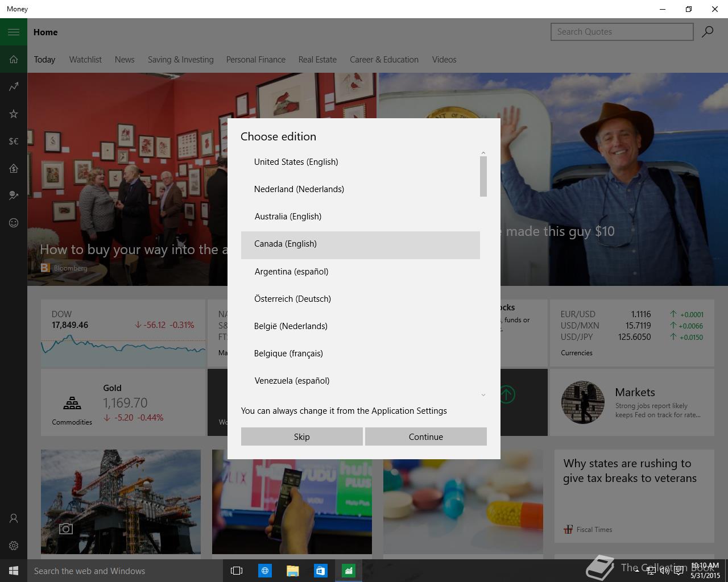Image resolution: width=728 pixels, height=582 pixels.
Task: Open Currencies icon in sidebar
Action: tap(14, 141)
